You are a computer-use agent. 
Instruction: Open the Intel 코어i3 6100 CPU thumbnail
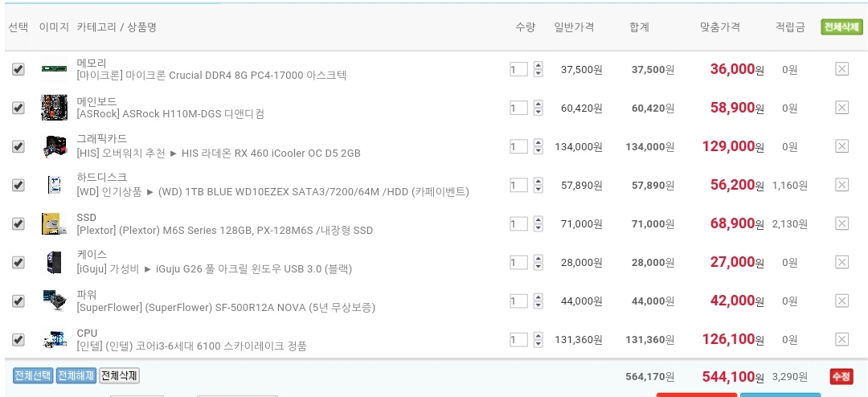tap(55, 339)
